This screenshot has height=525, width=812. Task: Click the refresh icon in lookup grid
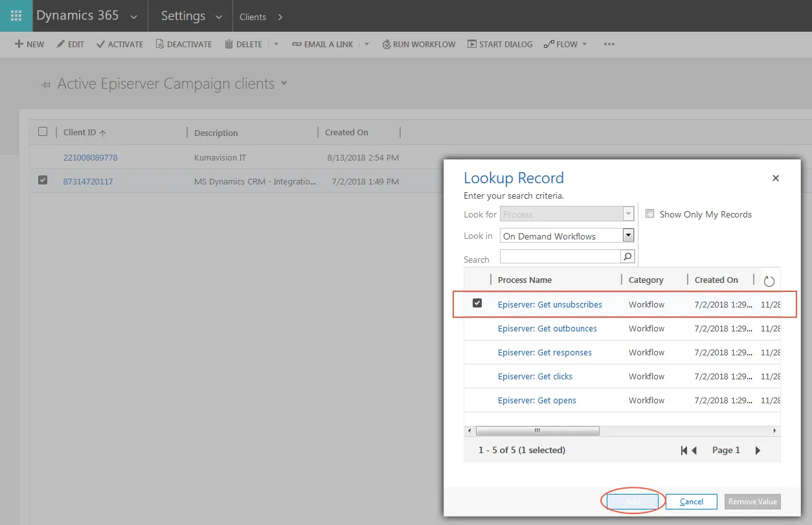pyautogui.click(x=769, y=281)
